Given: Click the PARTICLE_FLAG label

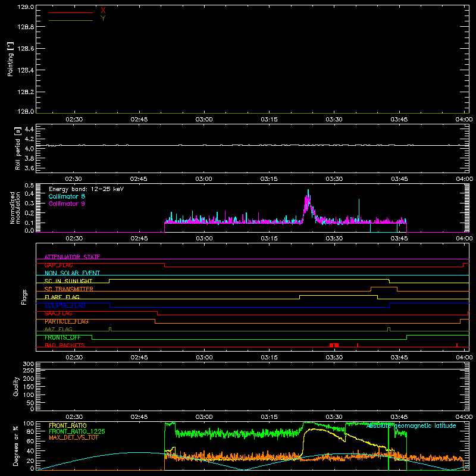Looking at the screenshot, I should [x=67, y=321].
